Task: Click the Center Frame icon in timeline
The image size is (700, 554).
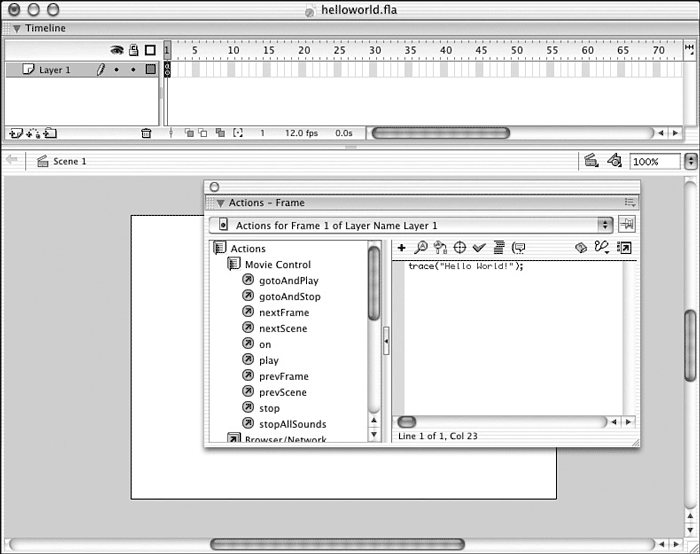Action: 171,133
